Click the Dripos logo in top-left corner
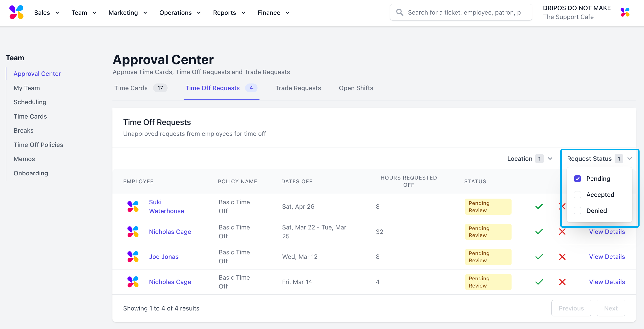Screen dimensions: 644x329 coord(17,13)
